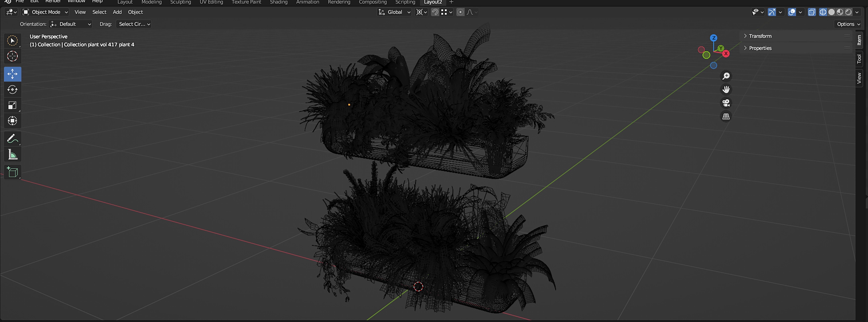
Task: Switch to the Animation workspace tab
Action: [307, 2]
